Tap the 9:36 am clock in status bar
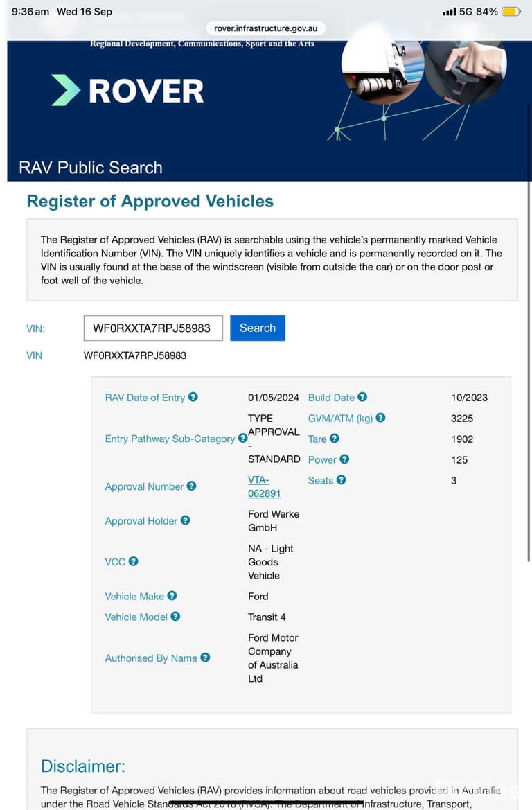The height and width of the screenshot is (810, 532). [30, 11]
